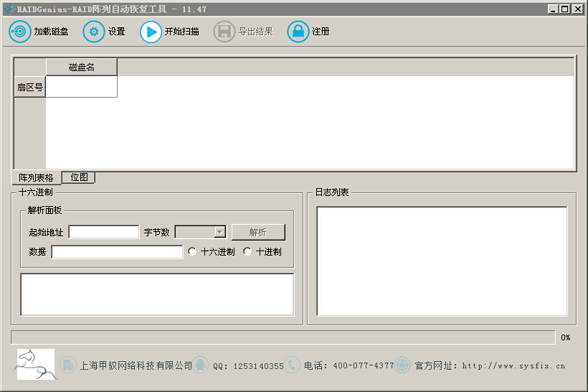Screen dimensions: 588x392
Task: Click the 起始地址 input field
Action: [x=104, y=232]
